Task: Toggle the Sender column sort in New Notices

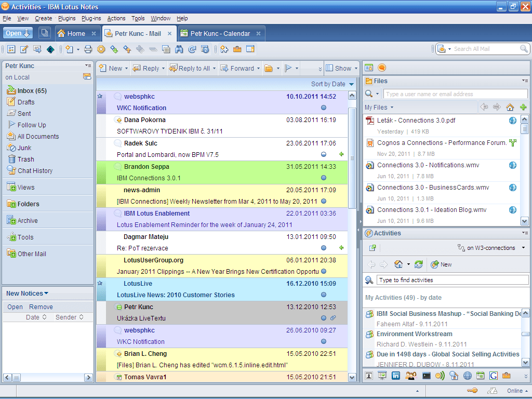Action: coord(69,317)
